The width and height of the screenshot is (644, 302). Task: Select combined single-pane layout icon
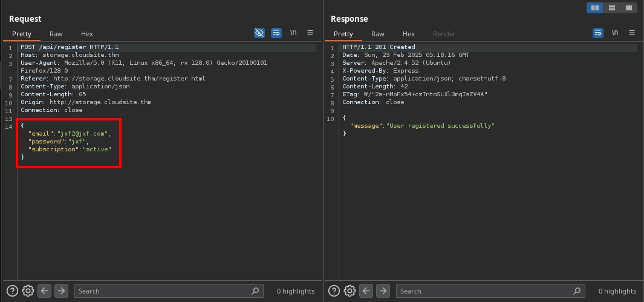click(x=629, y=8)
